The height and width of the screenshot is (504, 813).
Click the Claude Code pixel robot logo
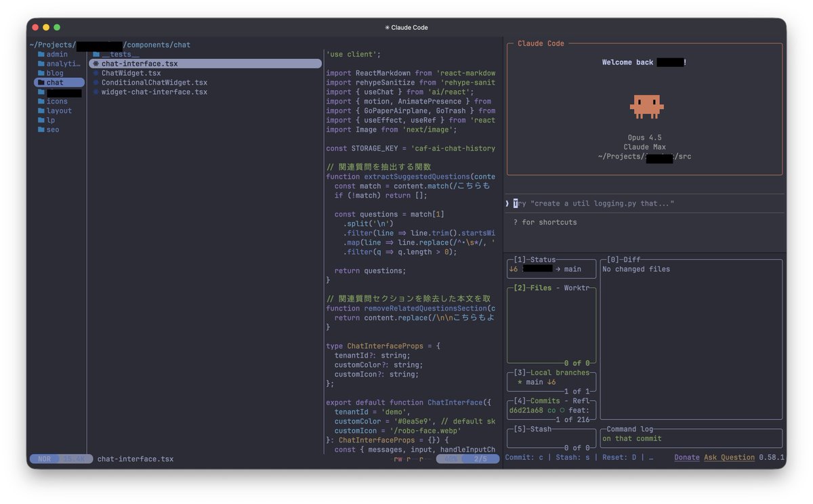click(646, 106)
